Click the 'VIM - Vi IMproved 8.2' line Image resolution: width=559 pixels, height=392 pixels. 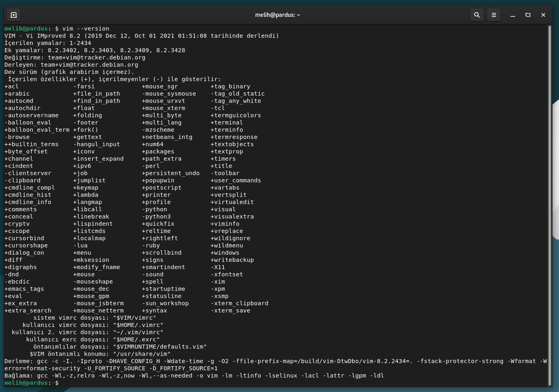(x=141, y=36)
